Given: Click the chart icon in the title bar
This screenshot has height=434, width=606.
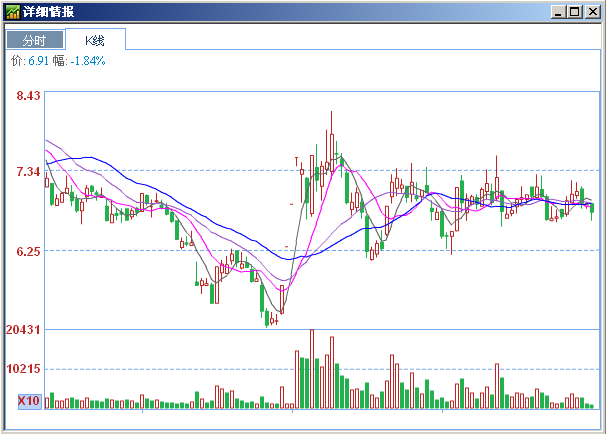Looking at the screenshot, I should tap(13, 12).
